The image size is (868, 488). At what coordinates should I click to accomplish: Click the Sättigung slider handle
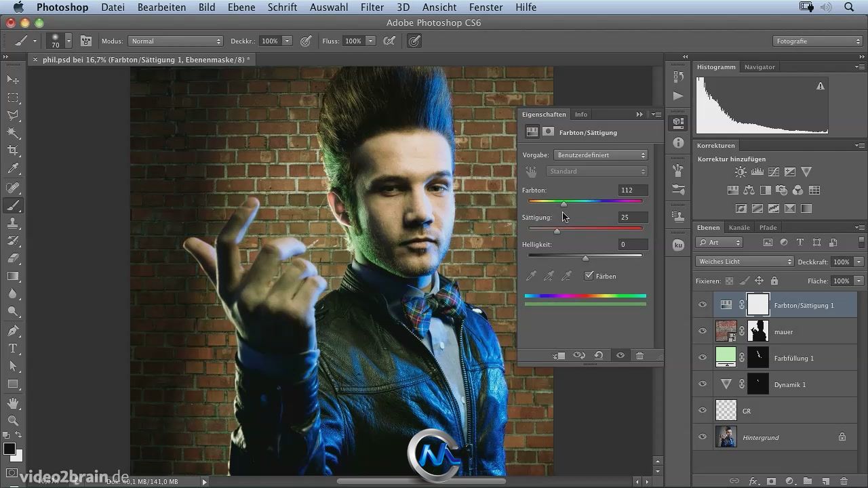[557, 231]
